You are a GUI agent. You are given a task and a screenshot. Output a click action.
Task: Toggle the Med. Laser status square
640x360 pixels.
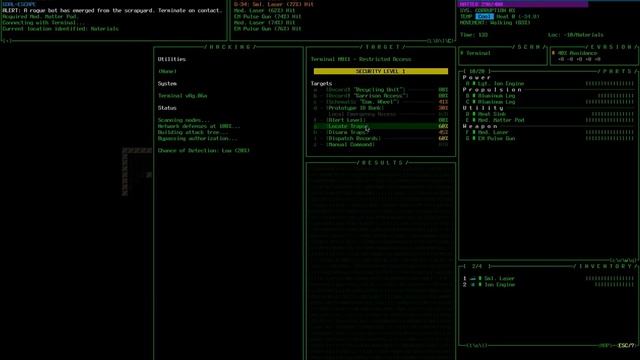pyautogui.click(x=473, y=133)
